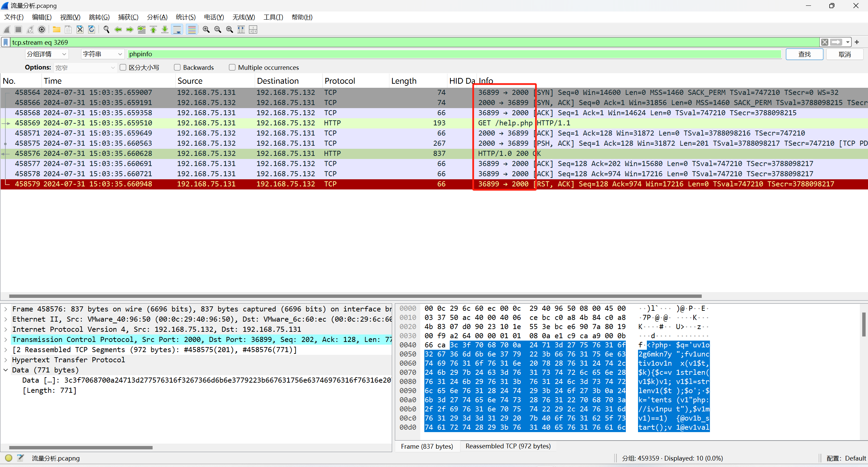The width and height of the screenshot is (868, 467).
Task: Open the 字符串 search type dropdown
Action: click(x=102, y=54)
